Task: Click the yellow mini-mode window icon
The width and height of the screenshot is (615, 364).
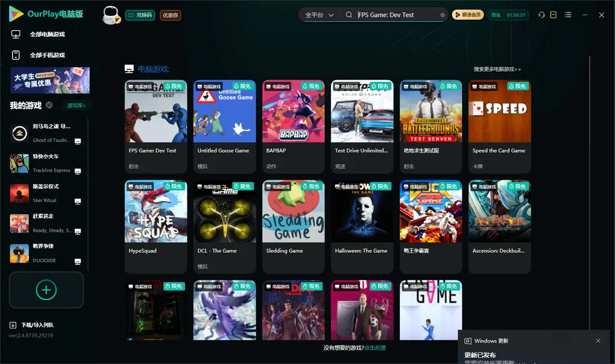Action: point(553,15)
